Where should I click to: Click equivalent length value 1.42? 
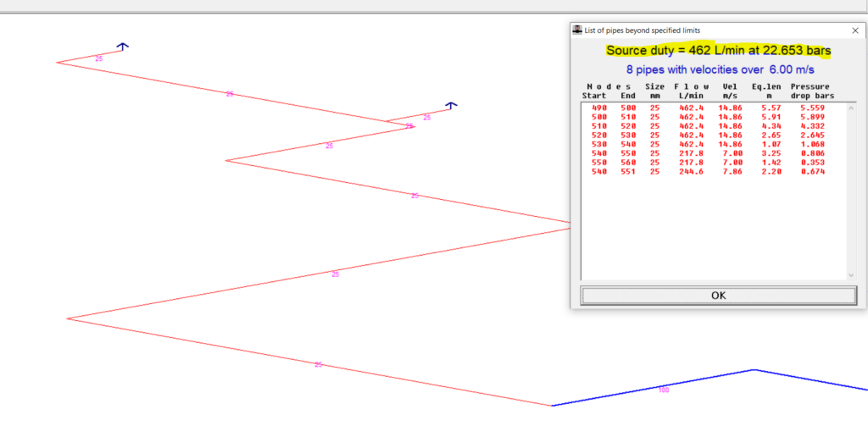(x=771, y=163)
